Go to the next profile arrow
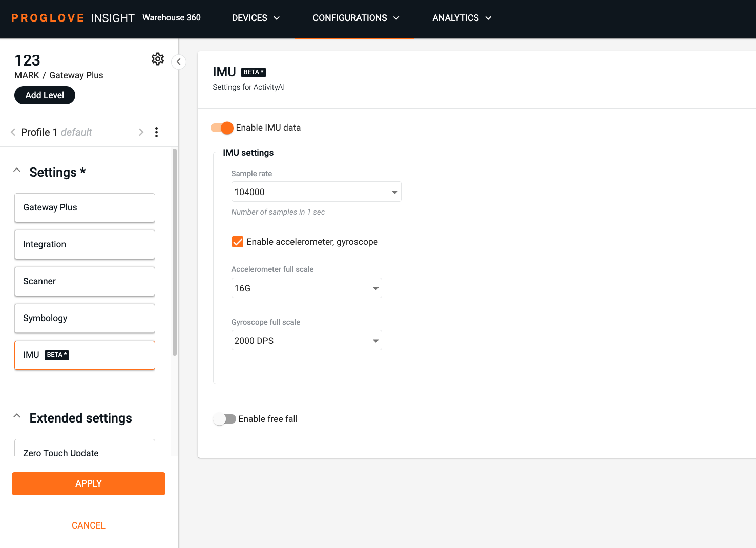 (141, 132)
